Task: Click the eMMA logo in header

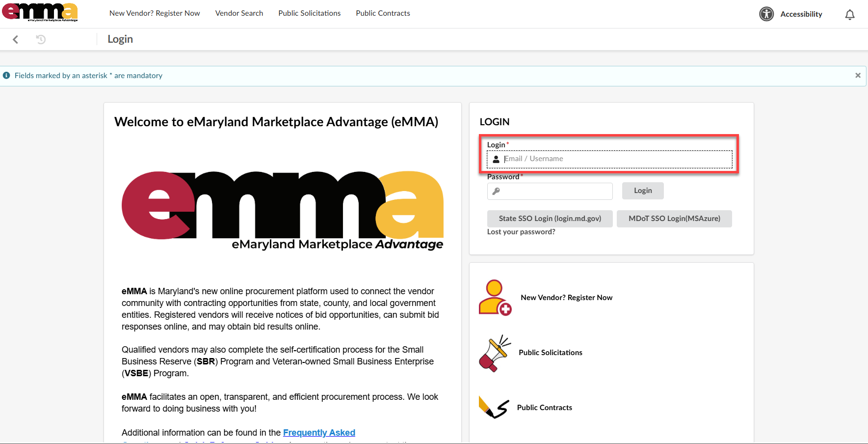Action: tap(40, 12)
